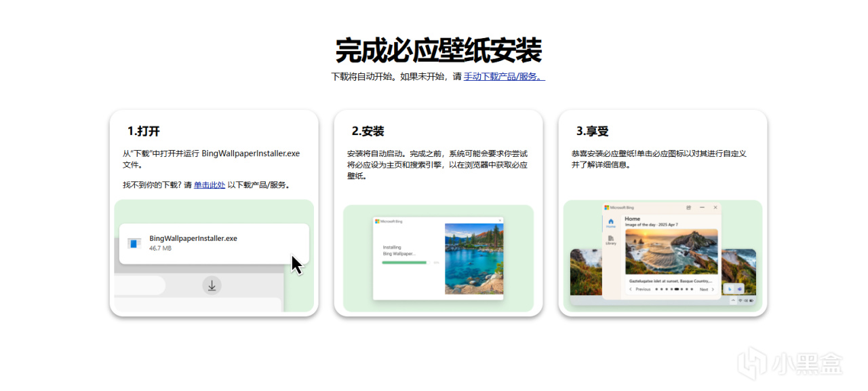Click the download arrow icon in step 1 illustration
Viewport: 868px width, 391px height.
click(212, 286)
